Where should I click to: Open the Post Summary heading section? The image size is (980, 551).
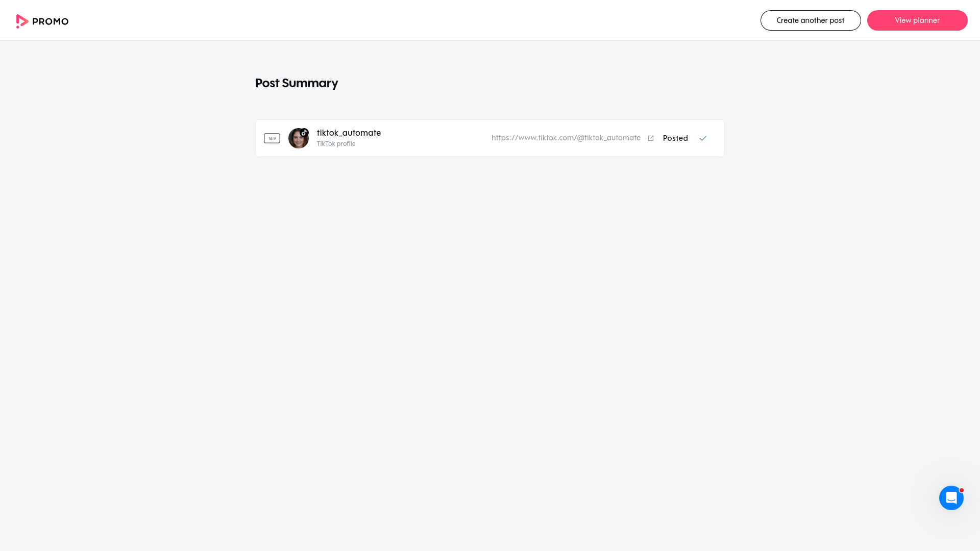pyautogui.click(x=297, y=83)
